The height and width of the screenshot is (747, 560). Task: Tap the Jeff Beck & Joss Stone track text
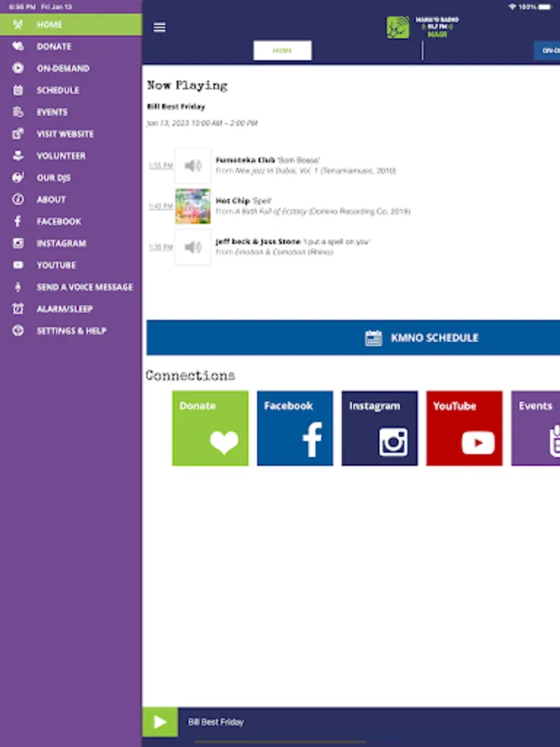coord(293,247)
